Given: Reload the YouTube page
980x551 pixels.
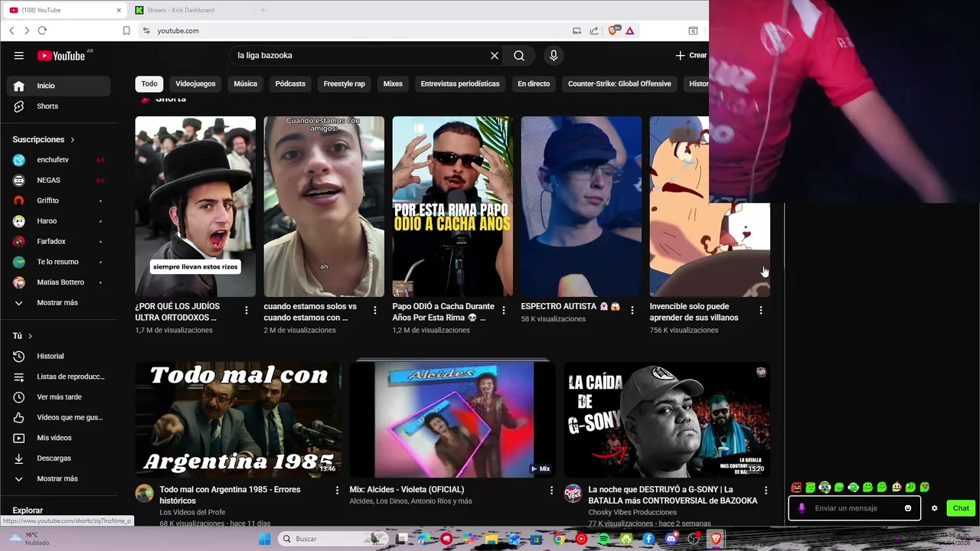Looking at the screenshot, I should [x=42, y=31].
